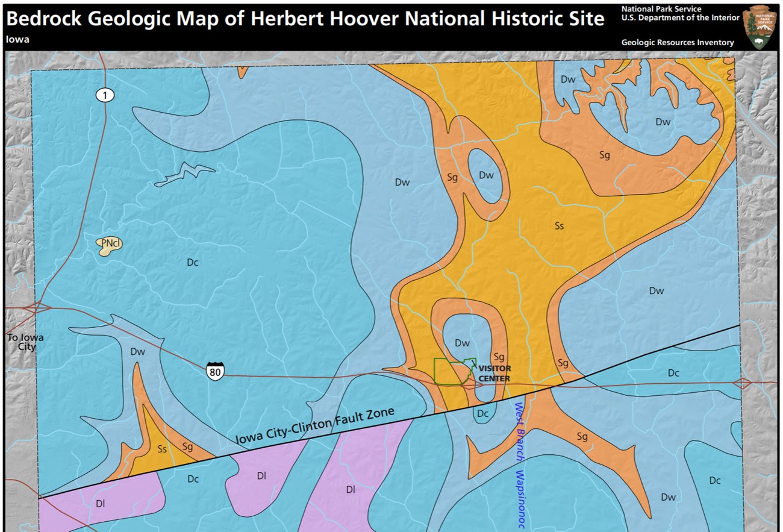
Task: Click the Route 1 highway shield
Action: [x=105, y=95]
